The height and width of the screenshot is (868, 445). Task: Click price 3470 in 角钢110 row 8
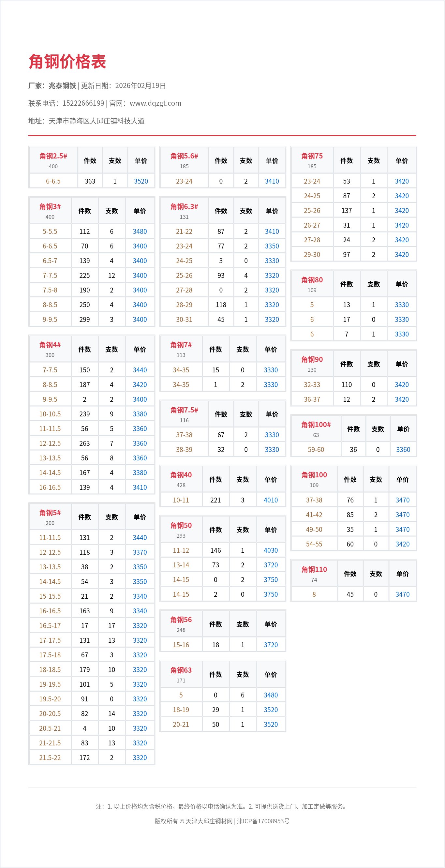[x=403, y=595]
